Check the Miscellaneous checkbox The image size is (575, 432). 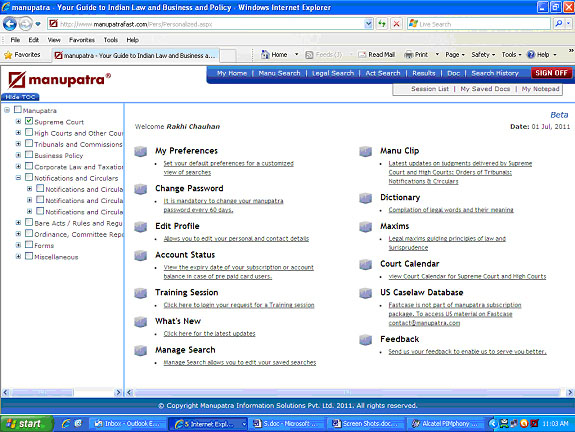pos(29,256)
